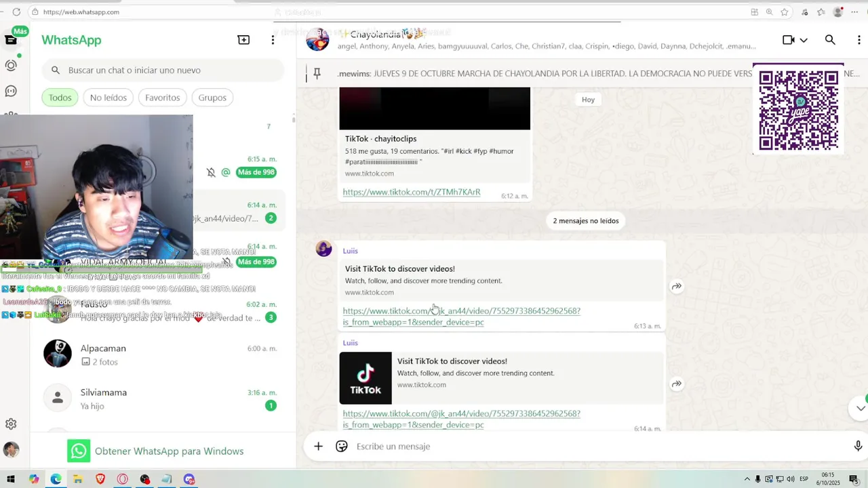
Task: Click the 2 mensajes no leídos marker
Action: tap(586, 220)
